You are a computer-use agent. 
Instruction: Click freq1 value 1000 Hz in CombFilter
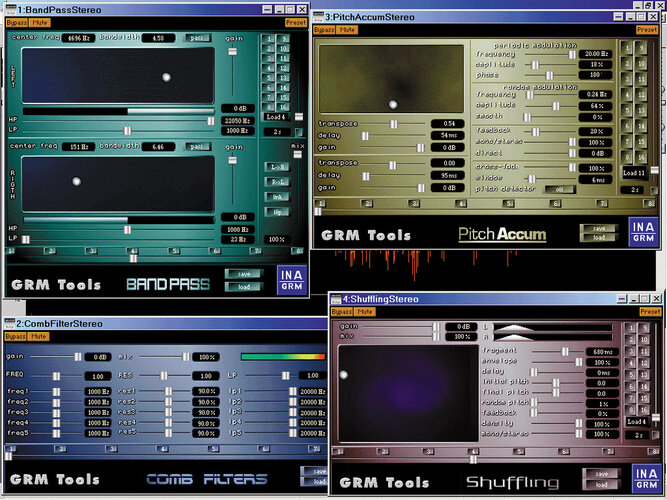tap(99, 391)
